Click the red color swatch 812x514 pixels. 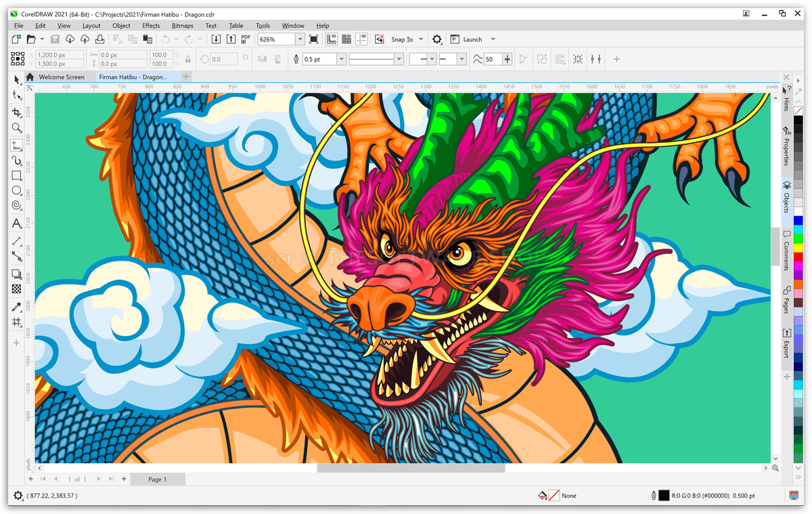pyautogui.click(x=798, y=257)
